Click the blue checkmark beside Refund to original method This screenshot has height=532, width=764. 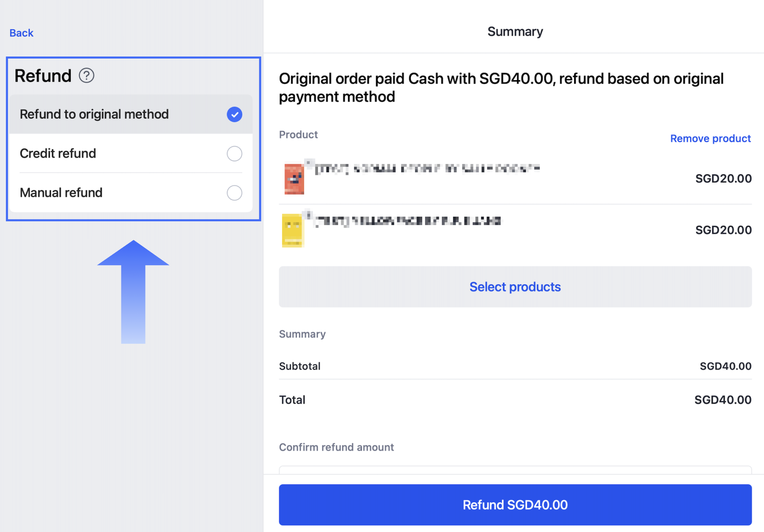pyautogui.click(x=234, y=114)
